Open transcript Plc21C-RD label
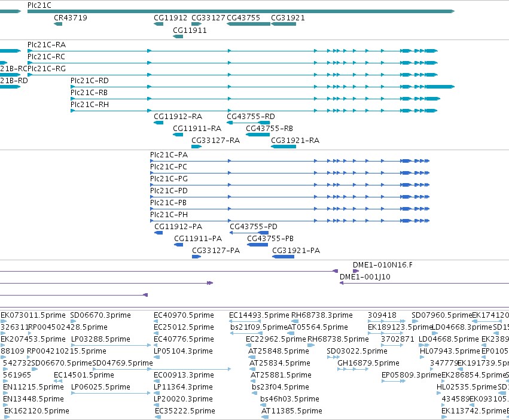The height and width of the screenshot is (420, 509). [x=90, y=81]
